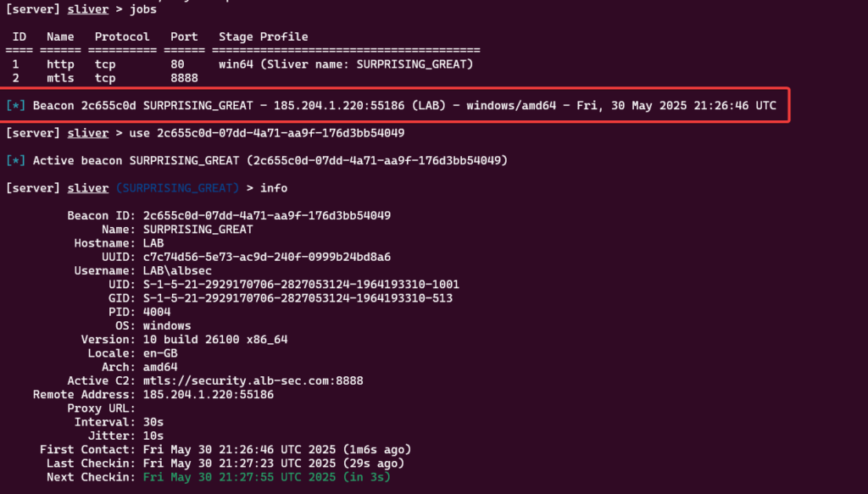The height and width of the screenshot is (494, 868).
Task: Click the UUID value c7c74d56
Action: click(267, 258)
